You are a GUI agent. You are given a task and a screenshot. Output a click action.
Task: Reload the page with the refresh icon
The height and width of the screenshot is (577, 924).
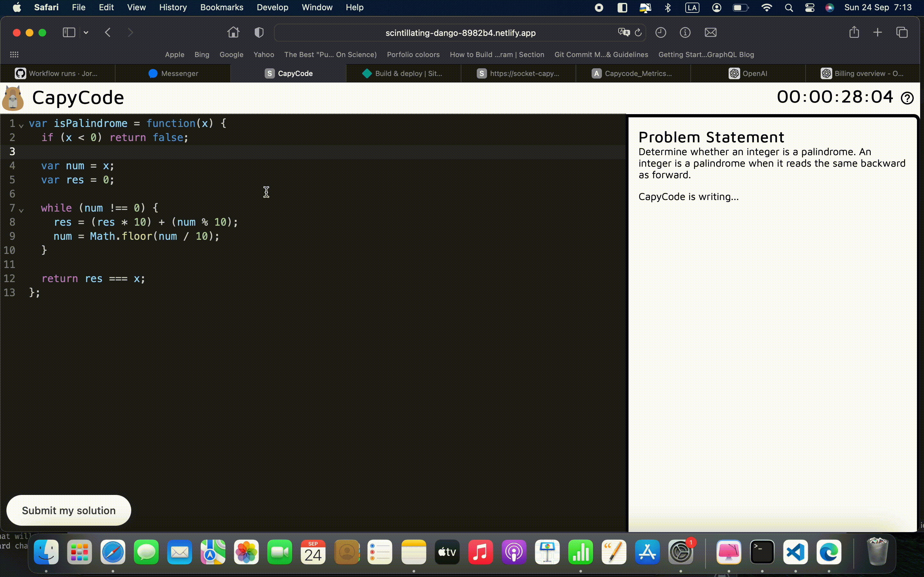638,32
